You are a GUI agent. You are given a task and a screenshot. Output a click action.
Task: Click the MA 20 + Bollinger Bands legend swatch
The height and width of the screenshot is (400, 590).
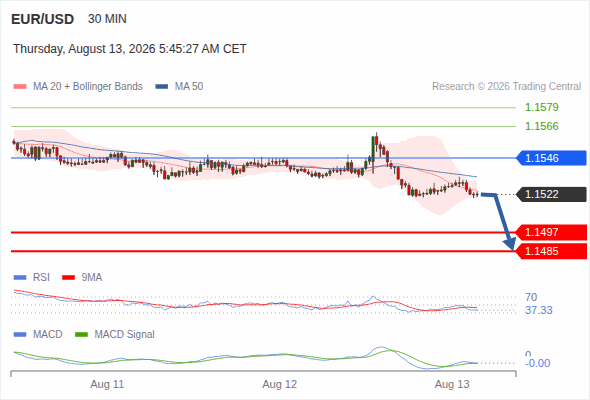20,87
